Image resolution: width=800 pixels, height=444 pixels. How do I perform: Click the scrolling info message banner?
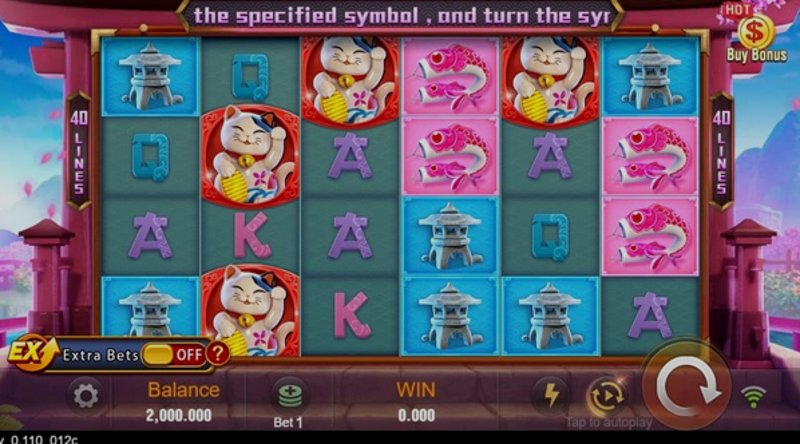(402, 16)
